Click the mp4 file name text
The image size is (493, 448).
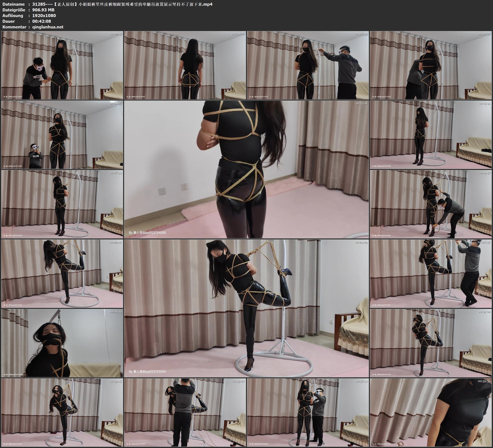(x=122, y=4)
